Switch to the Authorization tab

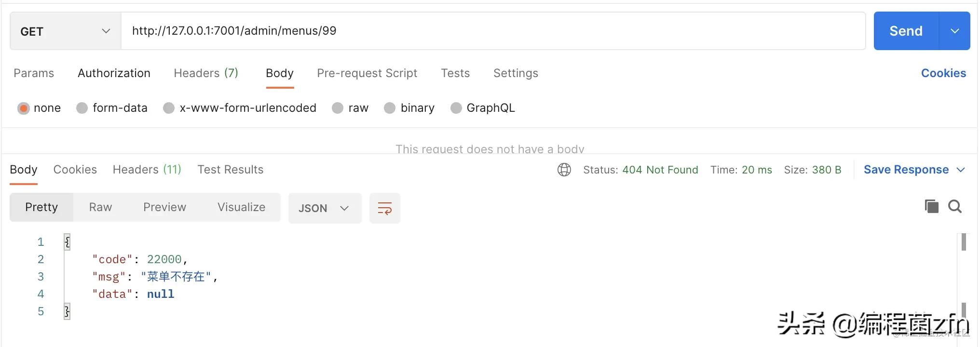point(114,73)
